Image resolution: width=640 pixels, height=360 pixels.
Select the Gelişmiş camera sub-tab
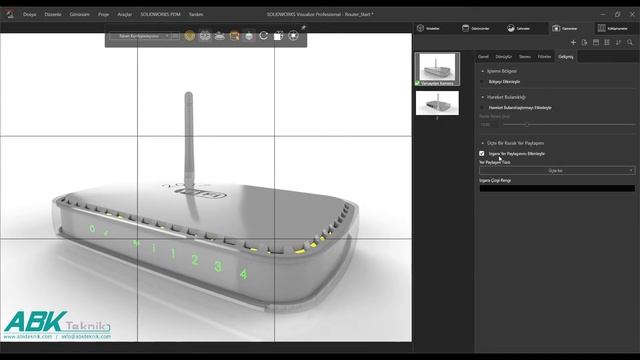click(x=566, y=57)
